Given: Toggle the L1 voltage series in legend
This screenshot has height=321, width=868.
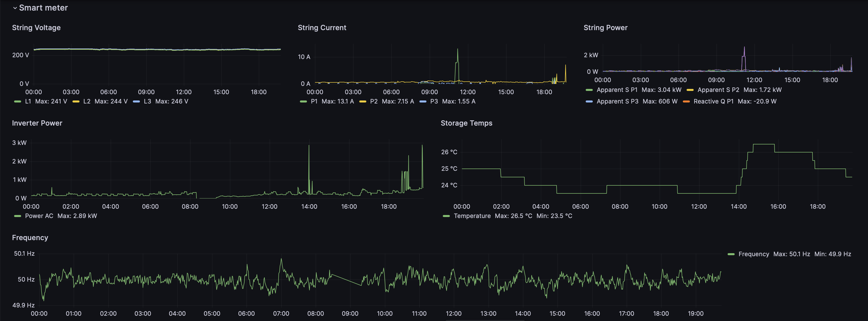Looking at the screenshot, I should [28, 101].
